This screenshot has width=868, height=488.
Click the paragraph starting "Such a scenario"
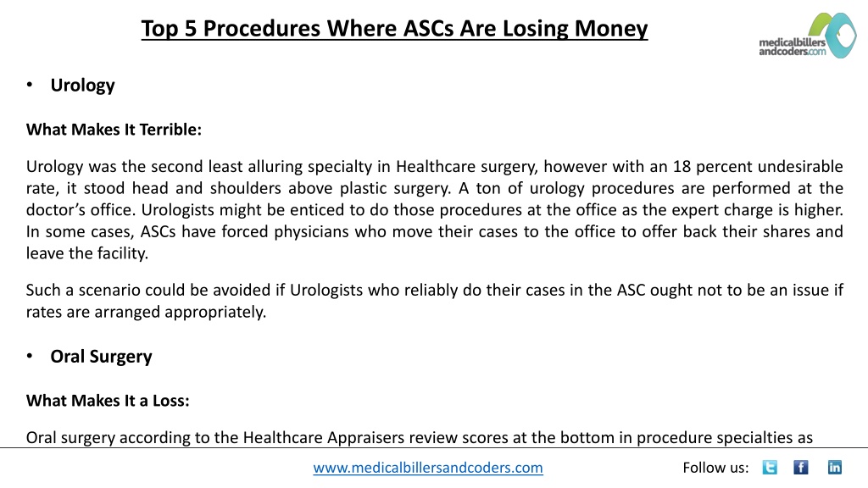click(x=435, y=301)
